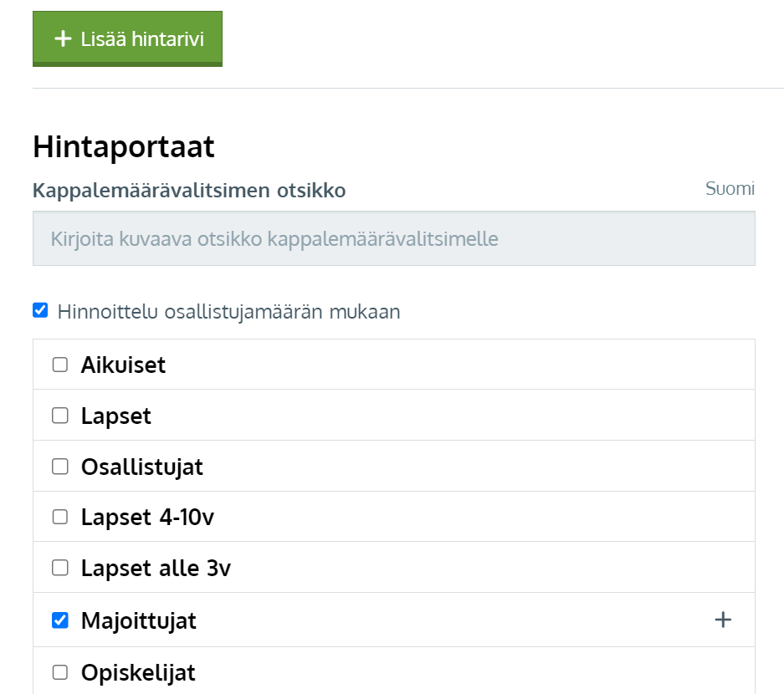This screenshot has height=694, width=784.
Task: Tick the Lapset 4-10v checkbox
Action: coord(60,517)
